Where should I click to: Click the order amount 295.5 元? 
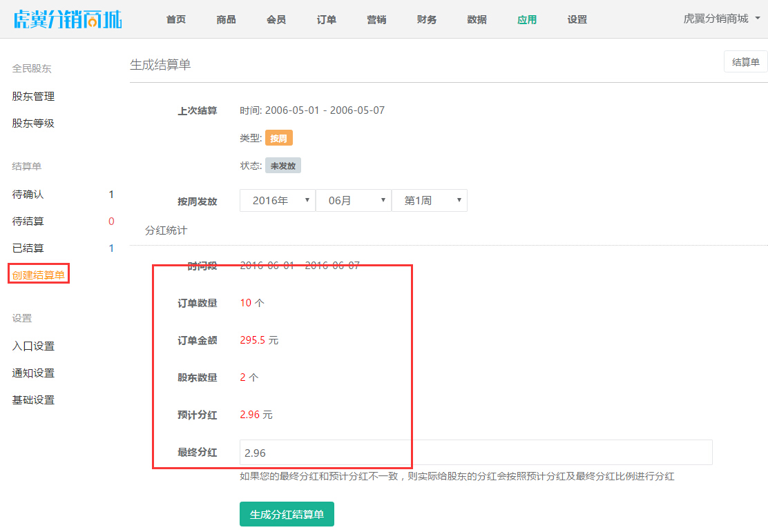click(x=259, y=340)
